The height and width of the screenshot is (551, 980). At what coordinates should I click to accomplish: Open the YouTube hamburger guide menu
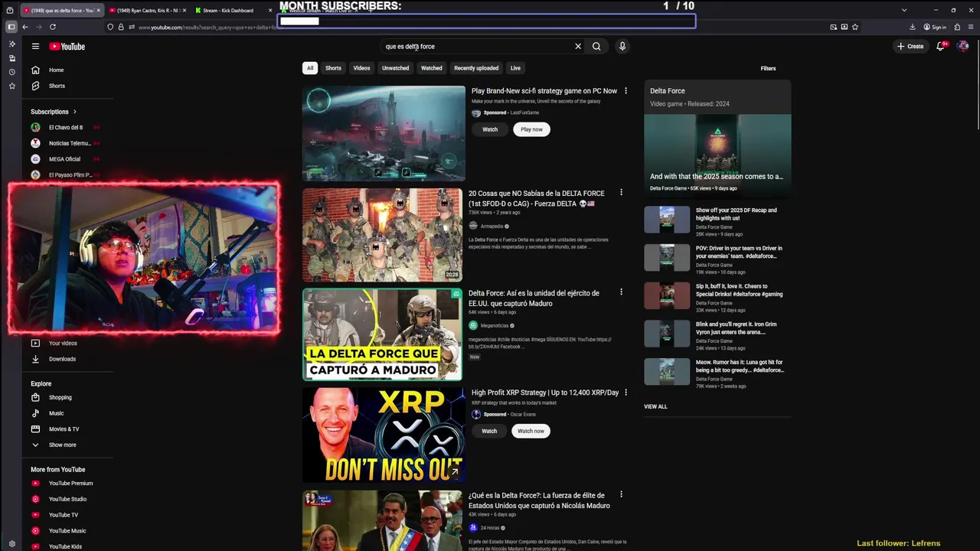pos(35,46)
